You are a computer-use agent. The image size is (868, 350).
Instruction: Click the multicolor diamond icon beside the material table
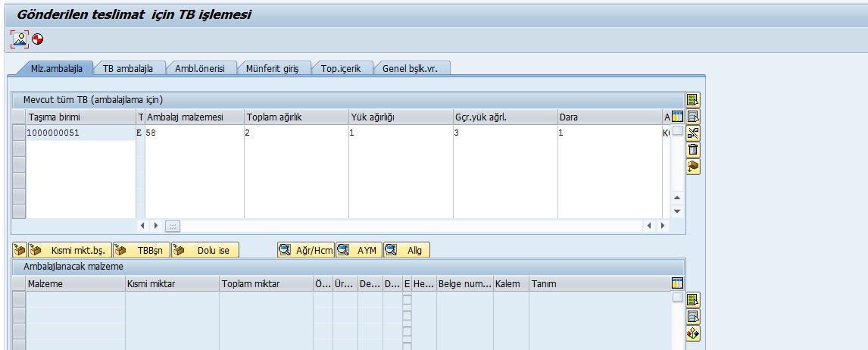693,333
